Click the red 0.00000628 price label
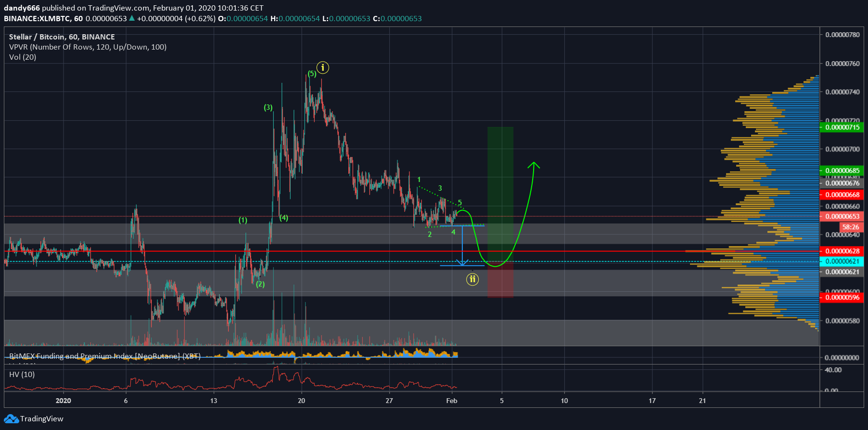868x430 pixels. pyautogui.click(x=842, y=251)
